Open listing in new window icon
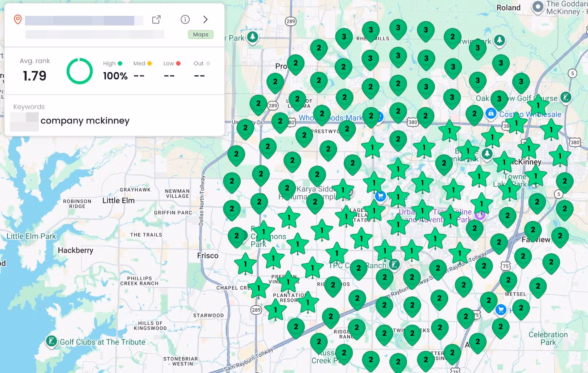Viewport: 588px width, 373px height. [x=156, y=20]
